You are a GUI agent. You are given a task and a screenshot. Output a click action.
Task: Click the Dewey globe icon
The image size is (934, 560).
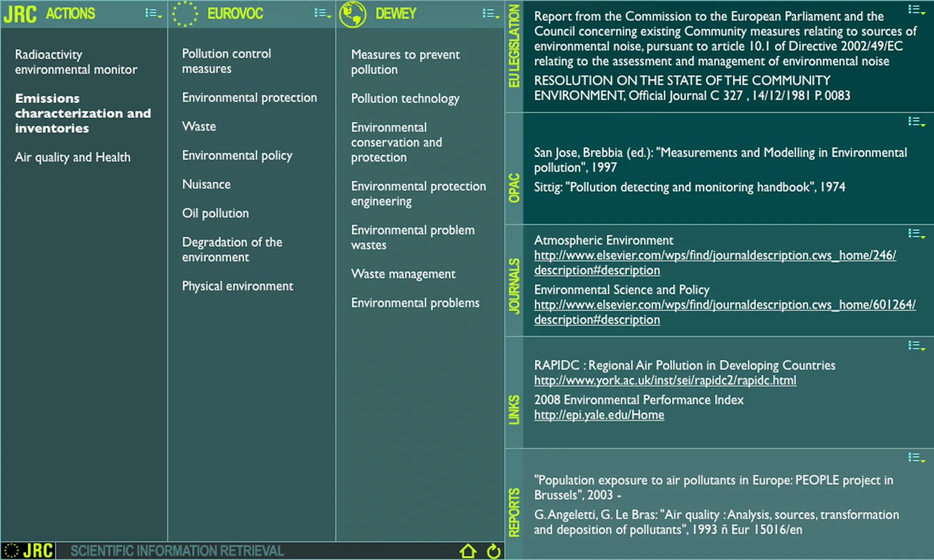click(353, 14)
